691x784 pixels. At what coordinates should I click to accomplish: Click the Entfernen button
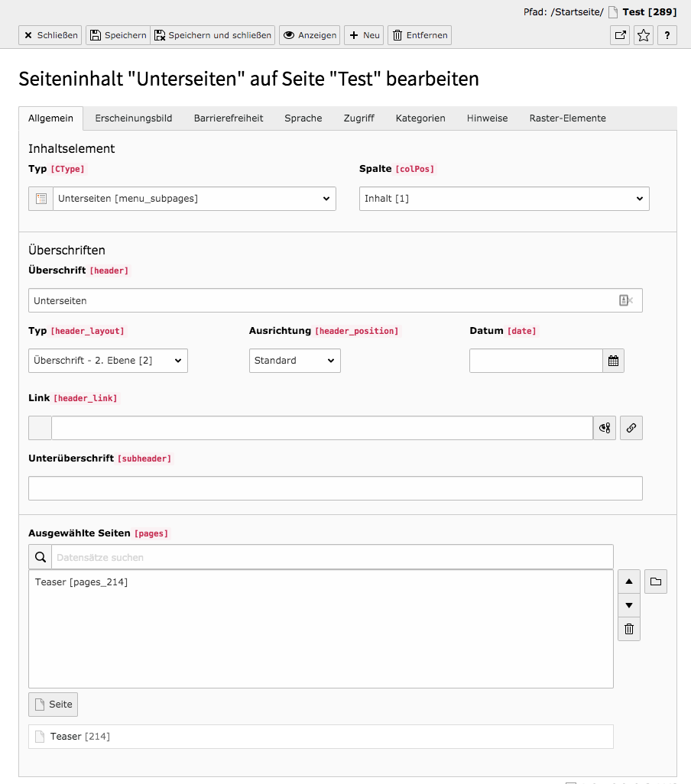pyautogui.click(x=420, y=35)
